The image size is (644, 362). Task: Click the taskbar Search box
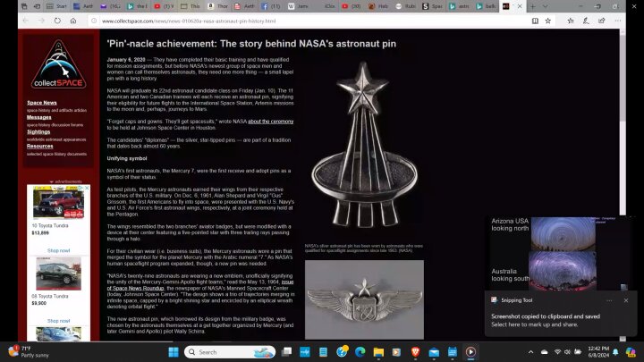pos(230,352)
